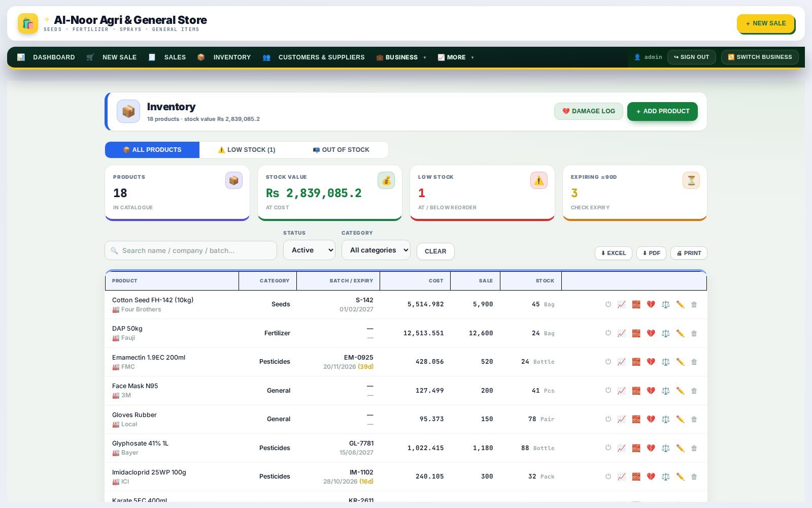Open Sales in the navigation bar
This screenshot has height=508, width=812.
pyautogui.click(x=167, y=57)
